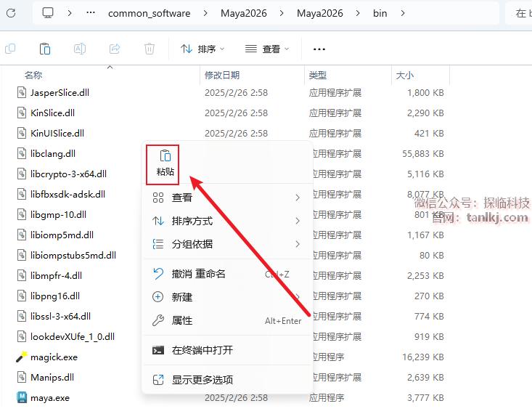This screenshot has width=532, height=414.
Task: Select the libiompstubs5md.dll file name
Action: click(73, 255)
